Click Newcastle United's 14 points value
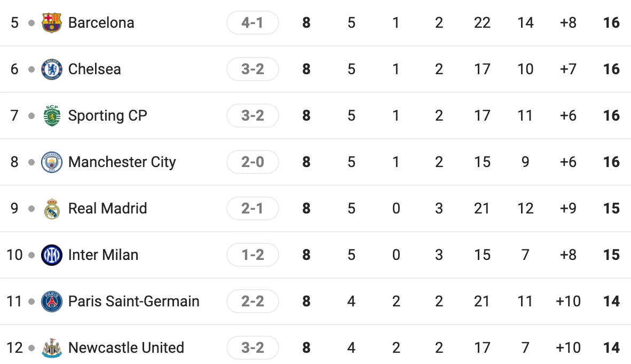The image size is (631, 364). pyautogui.click(x=611, y=348)
